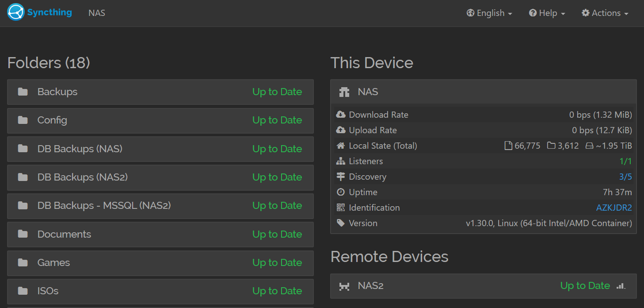Click the Backups folder icon

click(x=23, y=92)
